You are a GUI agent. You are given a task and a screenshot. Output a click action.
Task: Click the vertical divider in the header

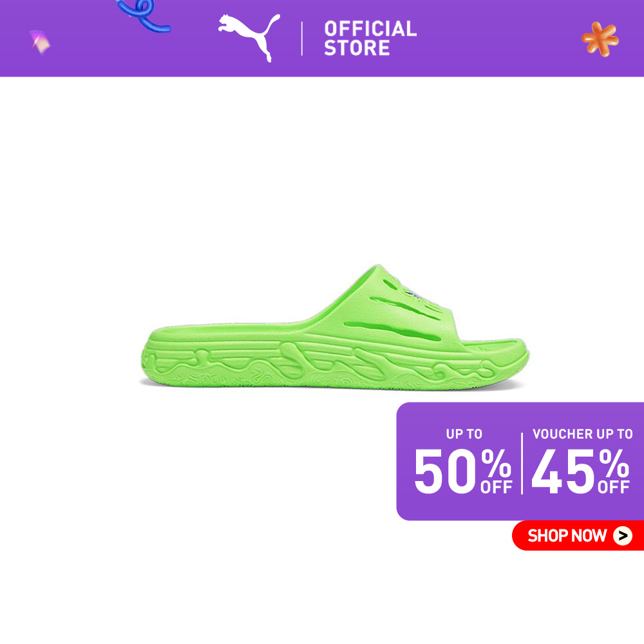coord(302,39)
